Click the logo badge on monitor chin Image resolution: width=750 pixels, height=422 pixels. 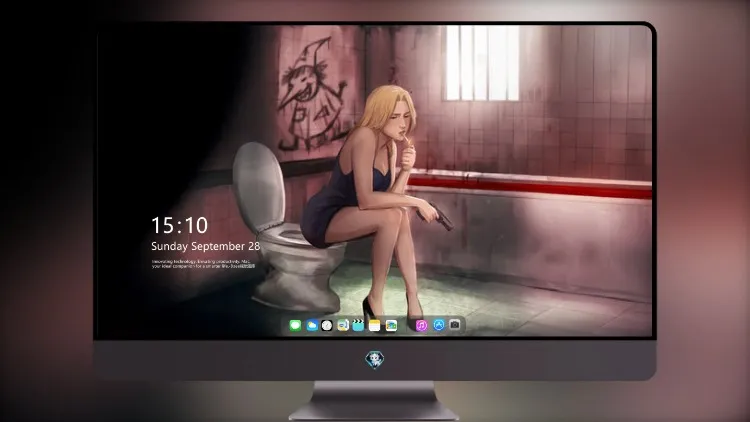[x=375, y=360]
